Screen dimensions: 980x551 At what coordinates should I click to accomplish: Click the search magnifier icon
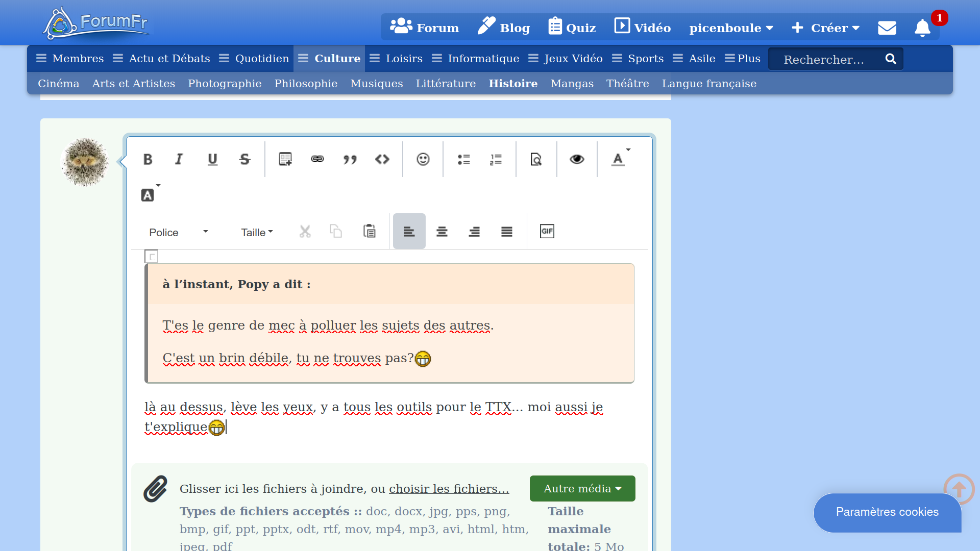(x=891, y=59)
